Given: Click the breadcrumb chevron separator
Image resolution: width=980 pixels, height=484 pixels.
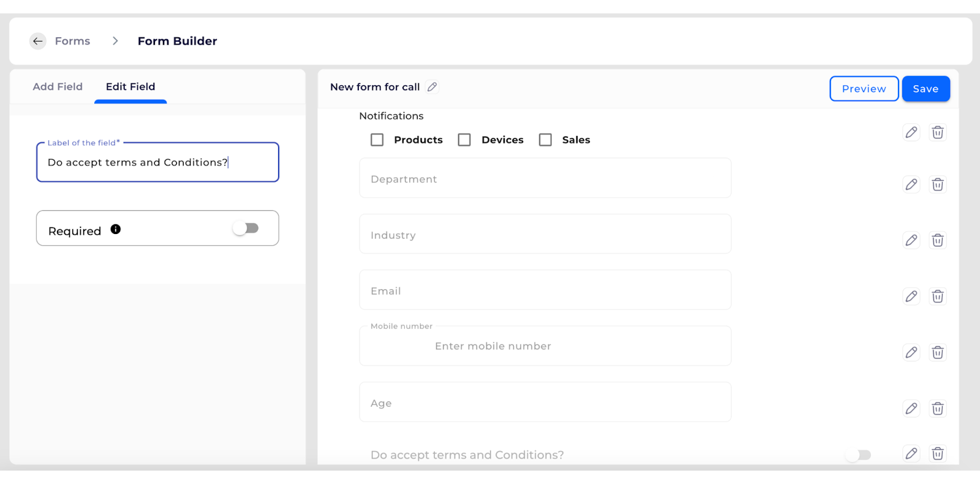Looking at the screenshot, I should click(115, 41).
